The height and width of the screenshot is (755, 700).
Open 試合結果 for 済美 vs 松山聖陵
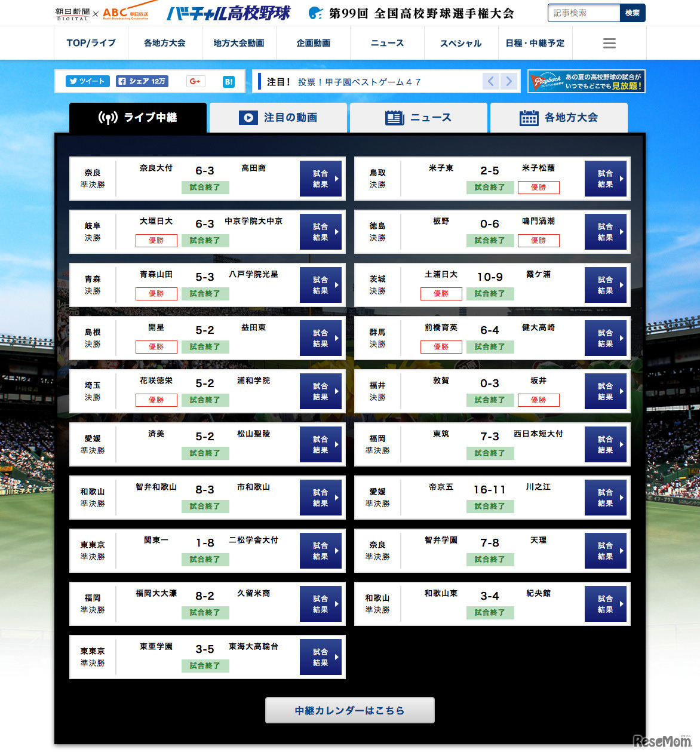321,444
